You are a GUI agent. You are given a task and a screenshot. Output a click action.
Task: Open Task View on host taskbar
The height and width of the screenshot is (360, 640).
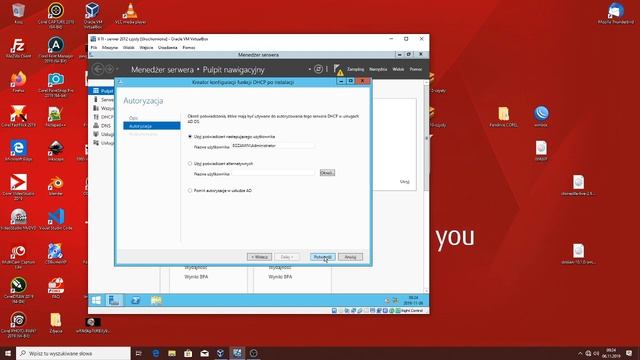click(x=138, y=353)
